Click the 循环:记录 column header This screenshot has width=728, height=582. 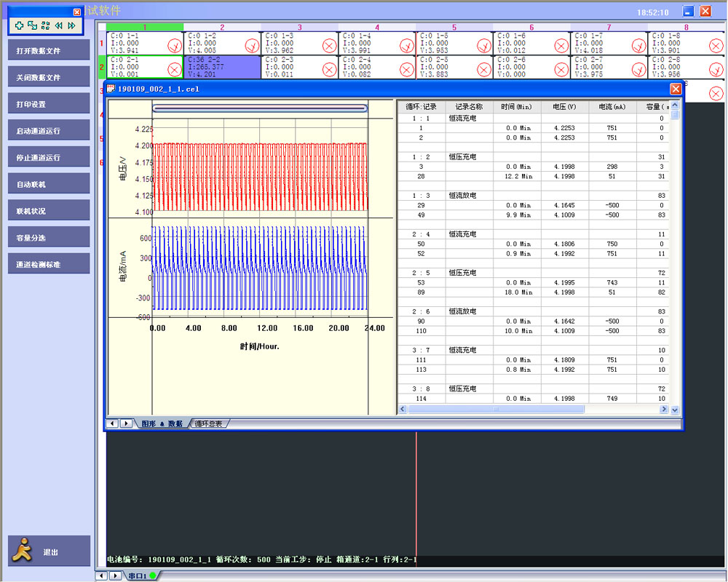click(x=421, y=107)
